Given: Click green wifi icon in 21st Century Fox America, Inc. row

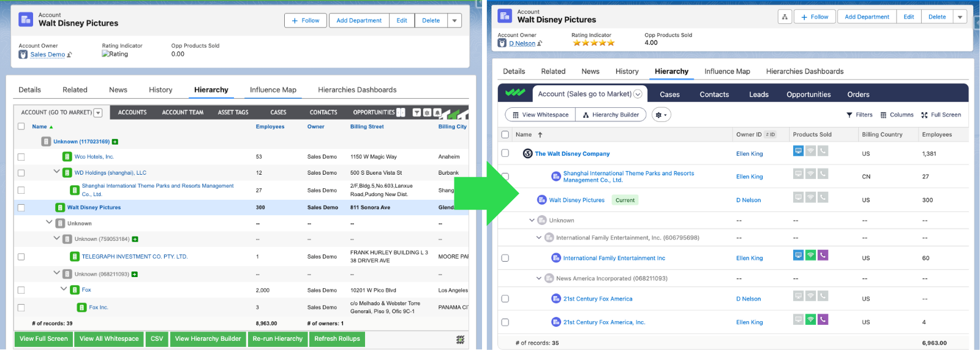Looking at the screenshot, I should click(810, 319).
